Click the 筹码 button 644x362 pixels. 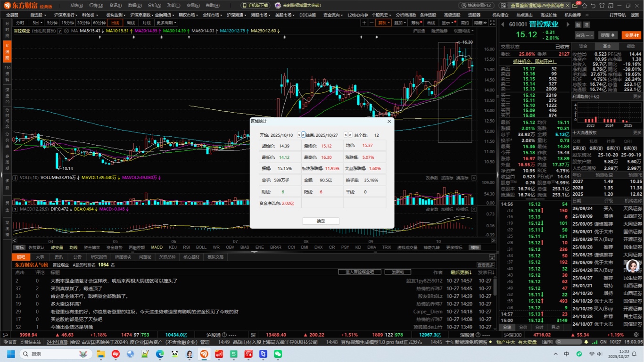(415, 23)
